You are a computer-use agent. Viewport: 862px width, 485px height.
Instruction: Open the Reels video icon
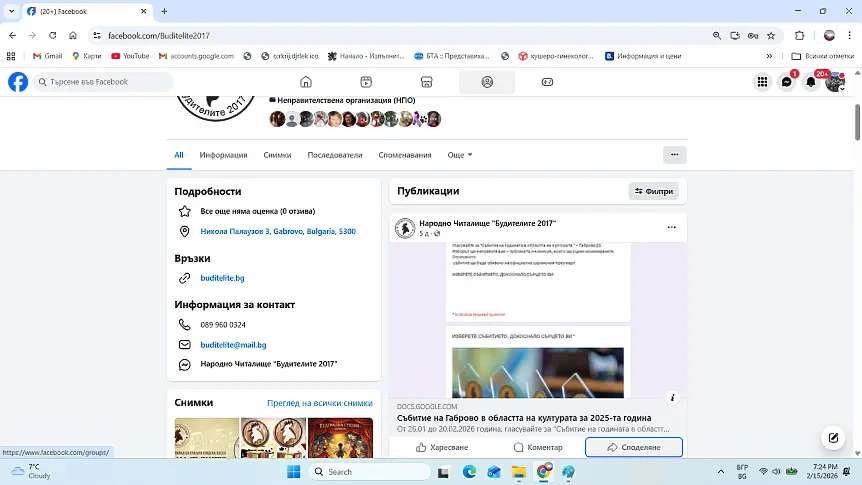(367, 82)
